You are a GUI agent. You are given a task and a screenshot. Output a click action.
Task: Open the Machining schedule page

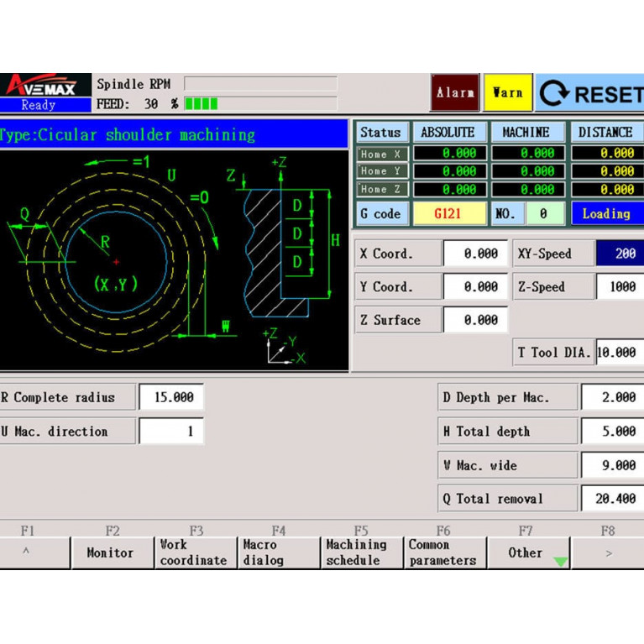[361, 552]
